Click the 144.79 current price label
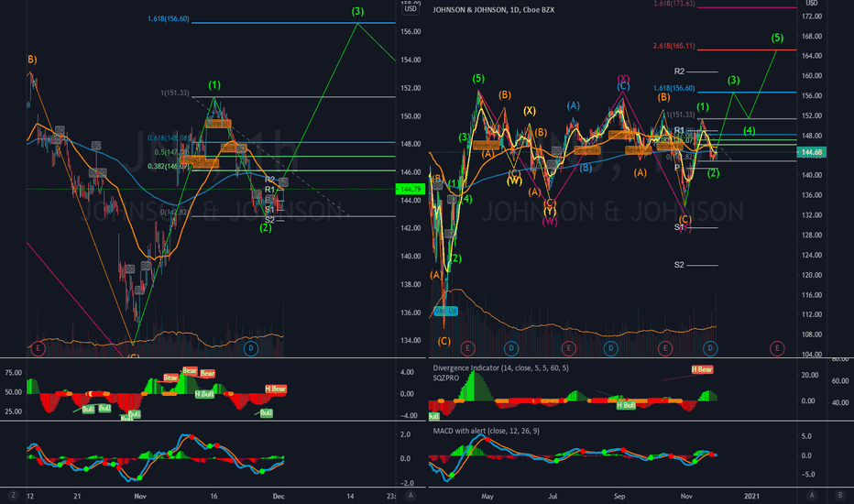The width and height of the screenshot is (854, 504). [x=411, y=189]
